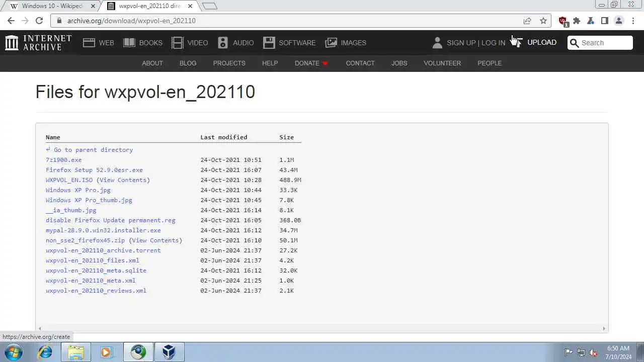Open the PROJECTS menu item
This screenshot has width=644, height=362.
(229, 63)
